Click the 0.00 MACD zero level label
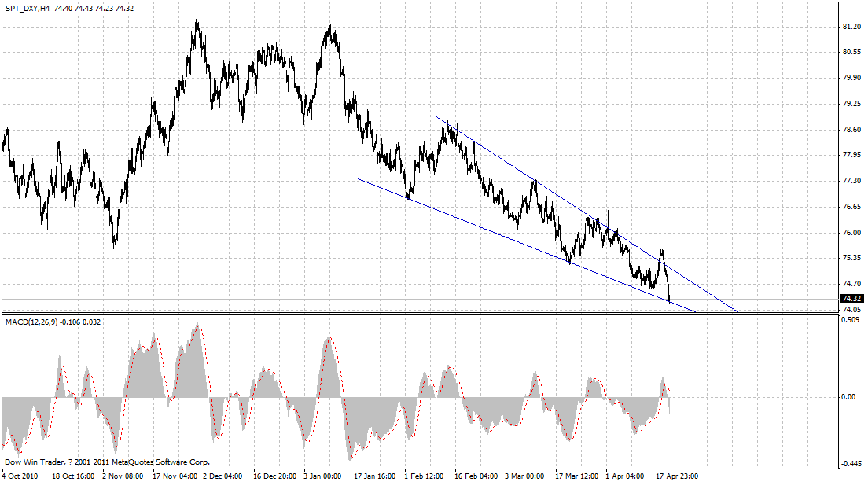 click(848, 397)
